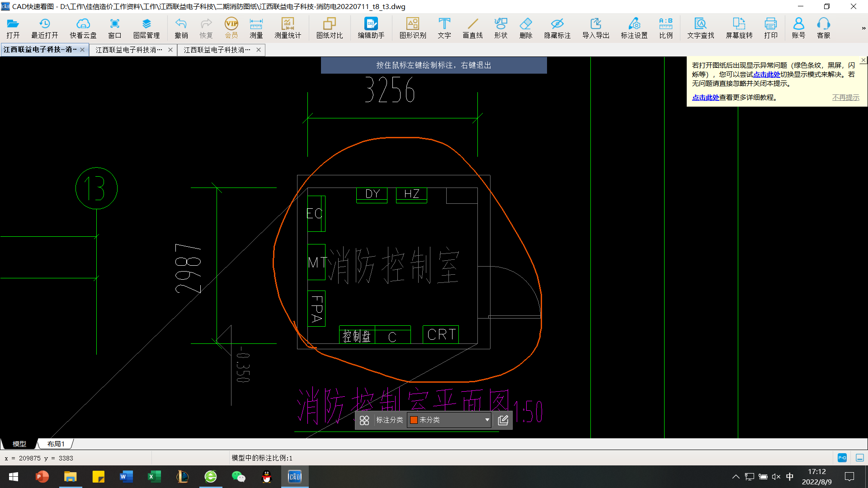This screenshot has width=868, height=488.
Task: Open the 编辑助手 editing assistant
Action: pyautogui.click(x=371, y=28)
